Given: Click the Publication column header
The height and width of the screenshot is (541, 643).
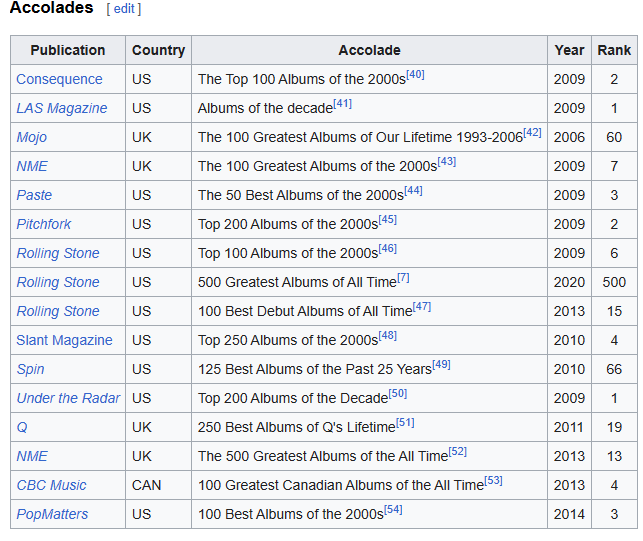Looking at the screenshot, I should pyautogui.click(x=68, y=50).
